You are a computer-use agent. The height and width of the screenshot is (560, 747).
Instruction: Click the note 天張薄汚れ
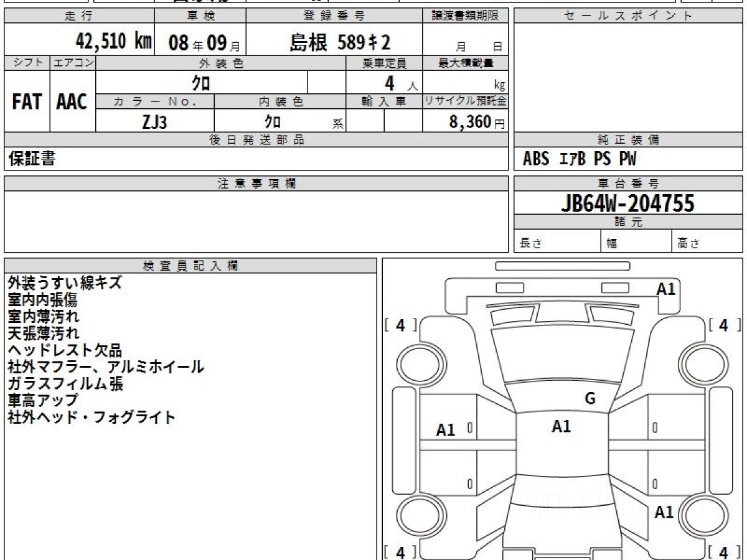[44, 334]
